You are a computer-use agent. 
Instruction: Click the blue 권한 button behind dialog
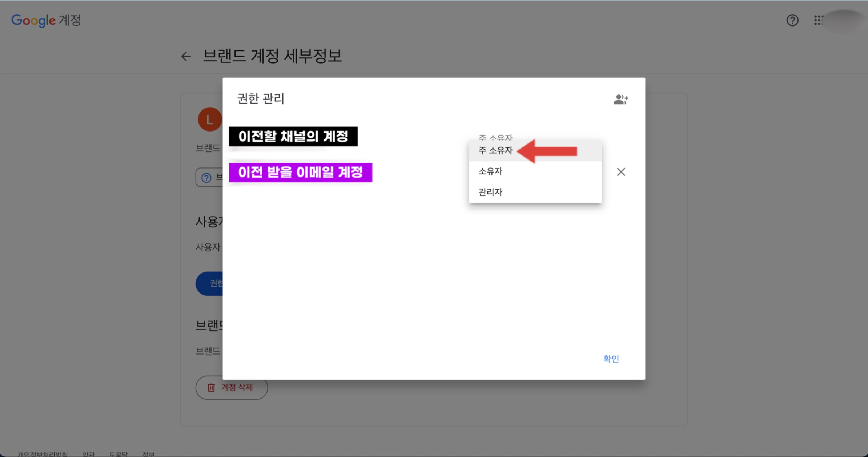point(210,283)
